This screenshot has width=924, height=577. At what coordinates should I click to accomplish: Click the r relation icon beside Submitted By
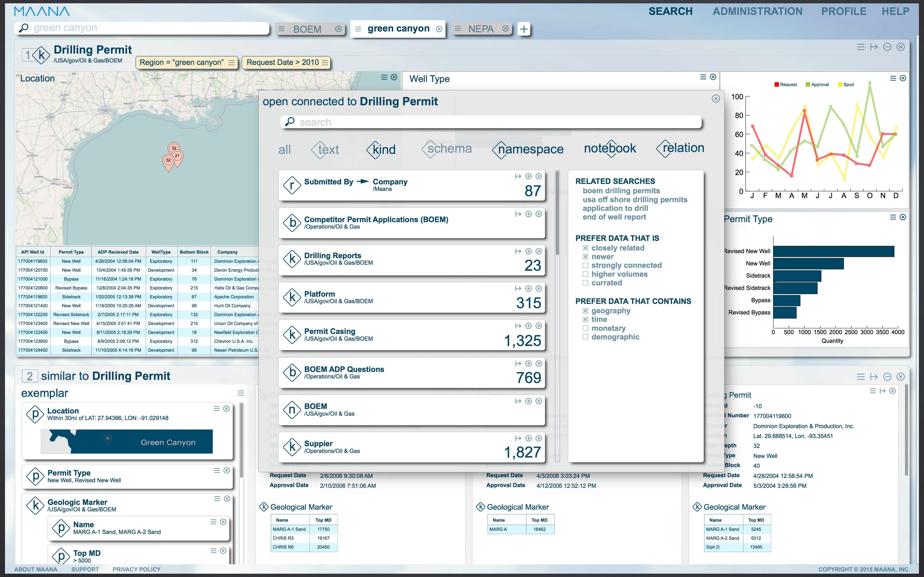point(292,186)
